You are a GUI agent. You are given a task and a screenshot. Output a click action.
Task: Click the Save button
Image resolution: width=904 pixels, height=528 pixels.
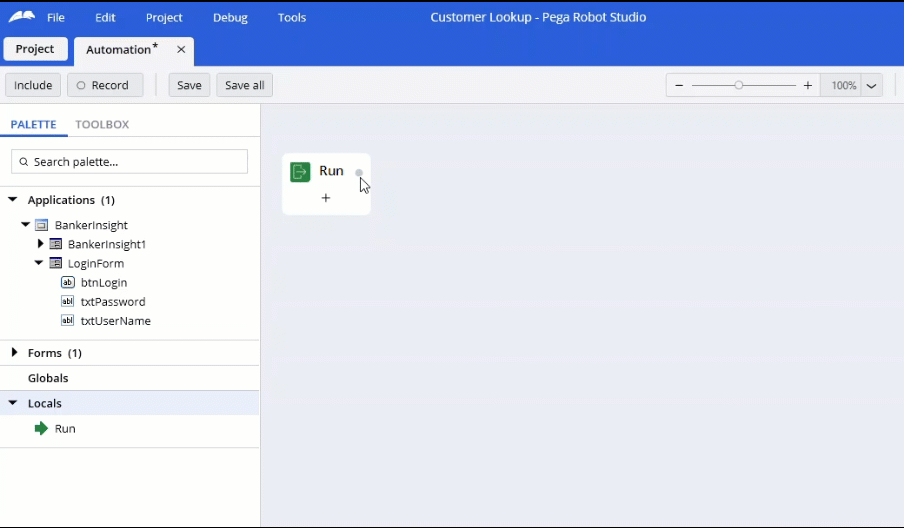(189, 85)
